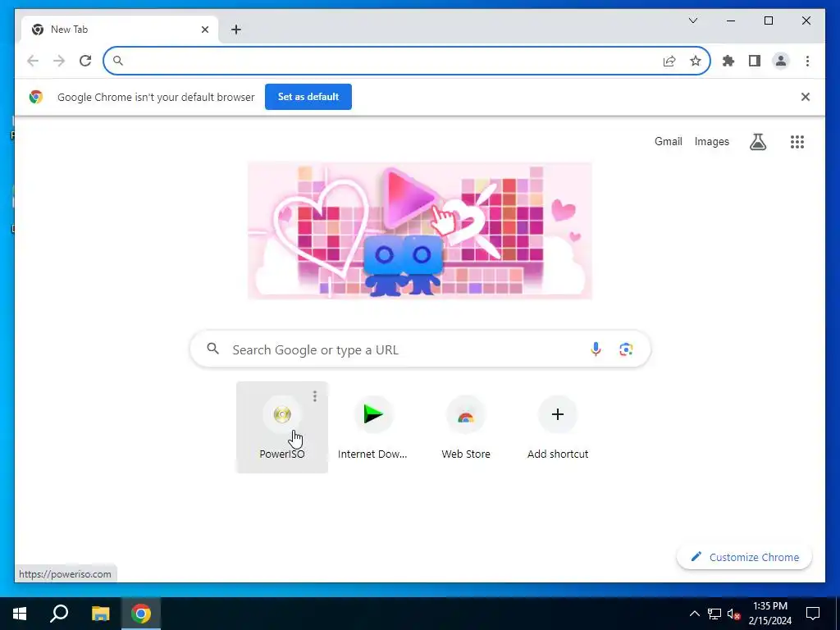Open the Google apps grid
The height and width of the screenshot is (630, 840).
tap(797, 141)
